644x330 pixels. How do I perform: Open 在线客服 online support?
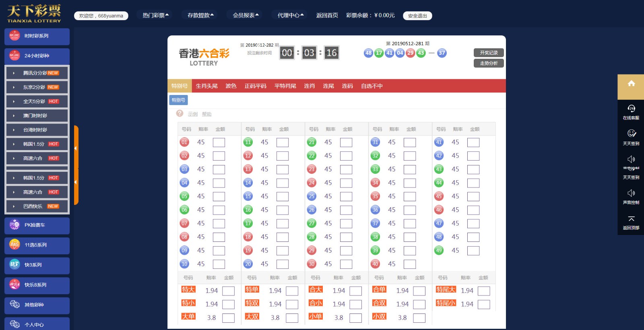(631, 112)
